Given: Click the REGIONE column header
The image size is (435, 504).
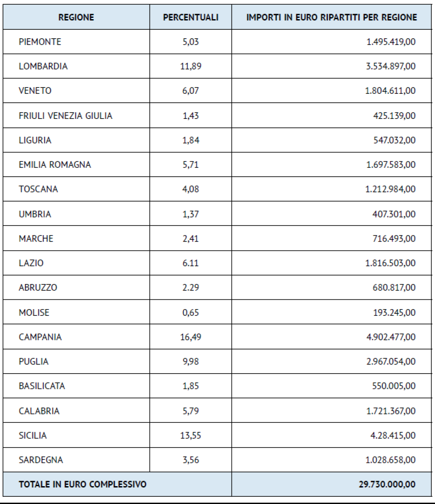Looking at the screenshot, I should [x=76, y=17].
